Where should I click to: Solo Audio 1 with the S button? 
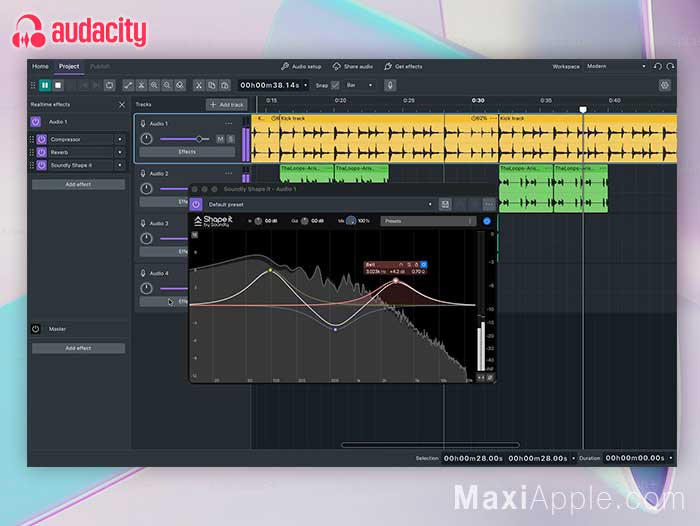(230, 139)
